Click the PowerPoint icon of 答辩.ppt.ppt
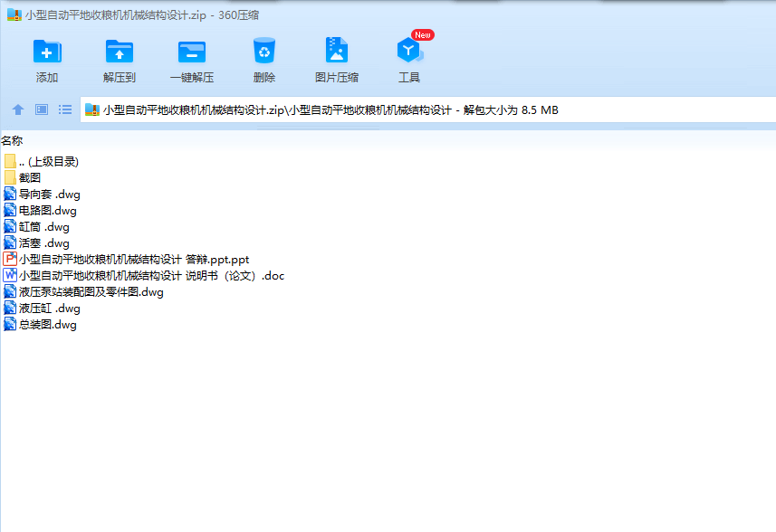 (10, 259)
